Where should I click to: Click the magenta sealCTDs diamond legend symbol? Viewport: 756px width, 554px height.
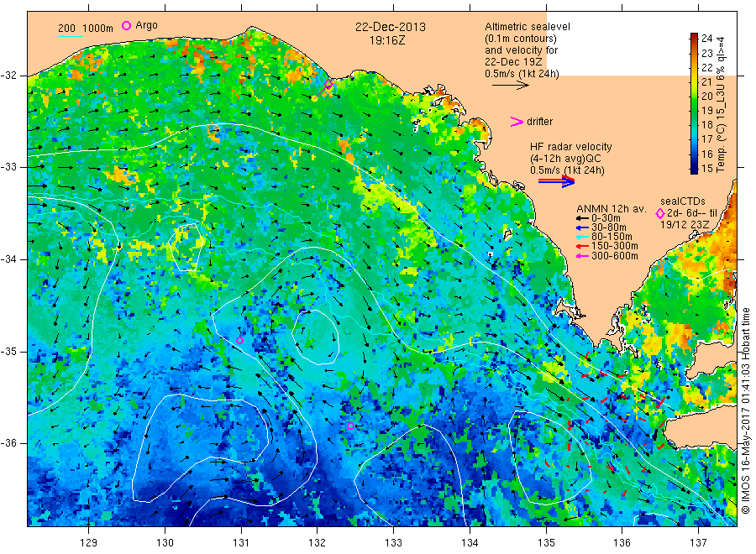(660, 213)
